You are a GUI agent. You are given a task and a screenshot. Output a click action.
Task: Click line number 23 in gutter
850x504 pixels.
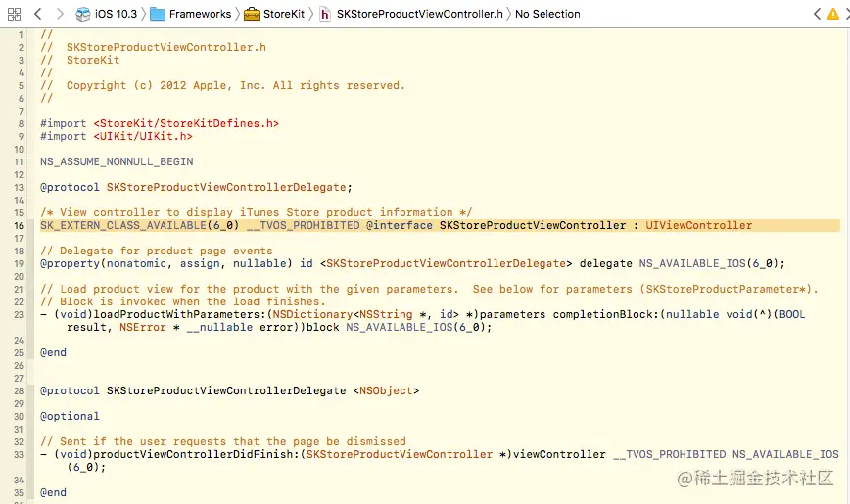pyautogui.click(x=19, y=315)
